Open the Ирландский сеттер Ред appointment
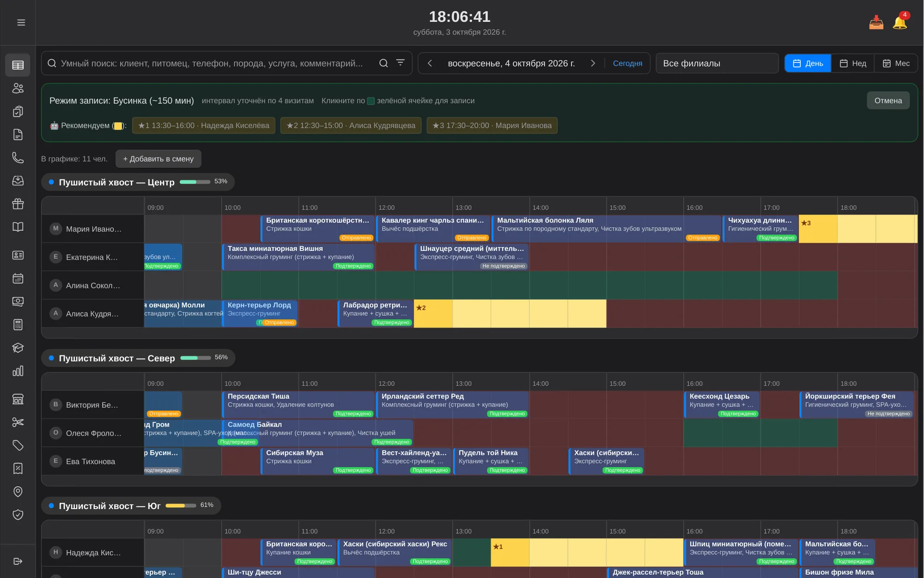924x578 pixels. pyautogui.click(x=452, y=405)
